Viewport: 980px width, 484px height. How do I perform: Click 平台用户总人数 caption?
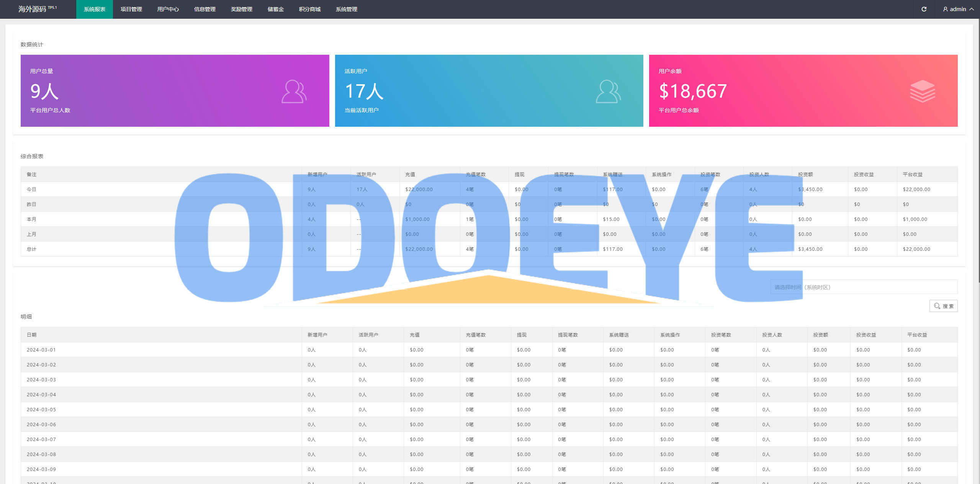(x=50, y=110)
